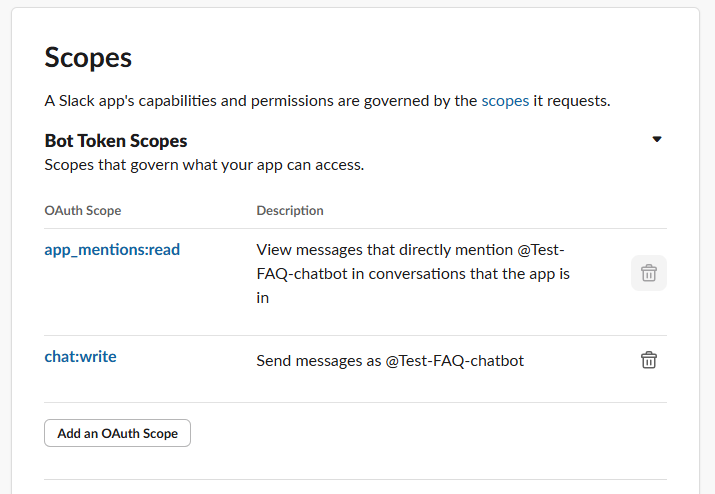Click the OAuth Scope column header
The height and width of the screenshot is (494, 715).
[83, 210]
